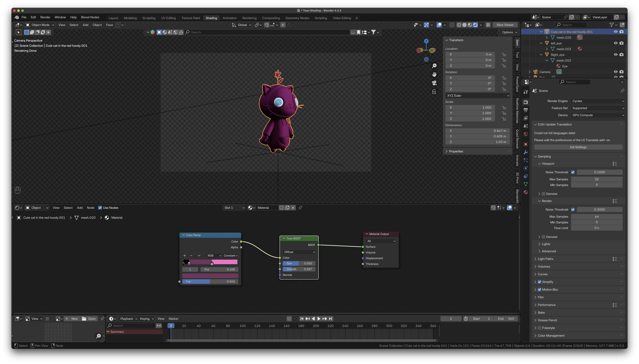
Task: Click the fake user shield icon
Action: 282,208
